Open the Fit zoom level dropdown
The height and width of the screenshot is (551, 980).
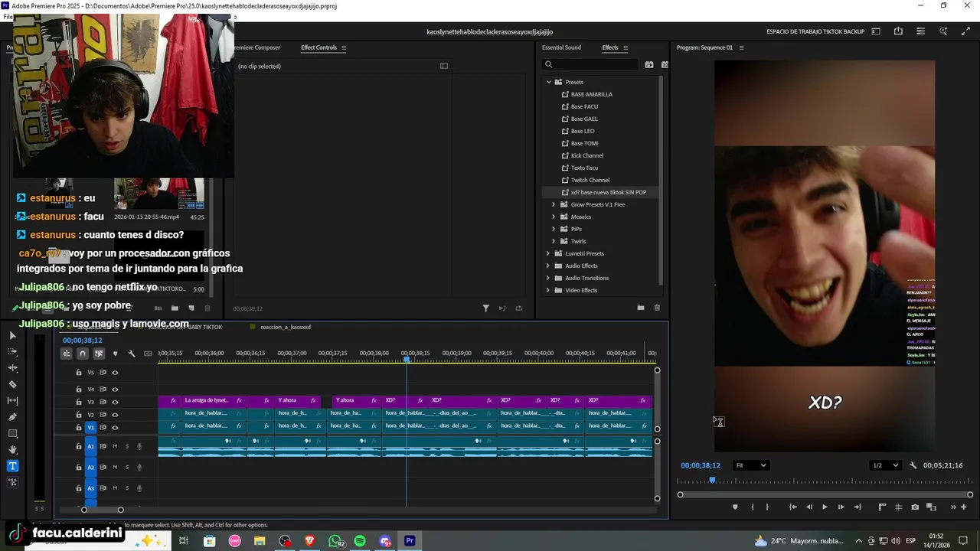[750, 465]
